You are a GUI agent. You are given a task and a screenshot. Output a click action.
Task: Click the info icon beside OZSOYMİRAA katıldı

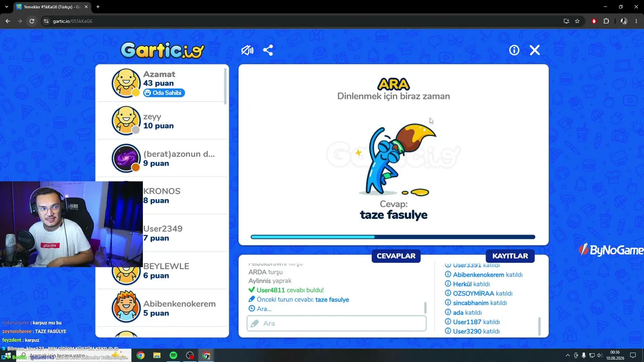coord(448,293)
